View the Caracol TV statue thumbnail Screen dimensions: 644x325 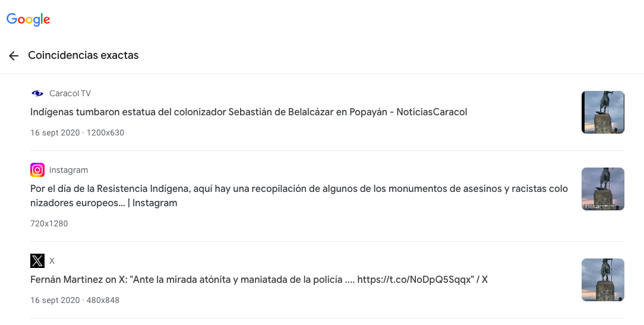pos(603,112)
